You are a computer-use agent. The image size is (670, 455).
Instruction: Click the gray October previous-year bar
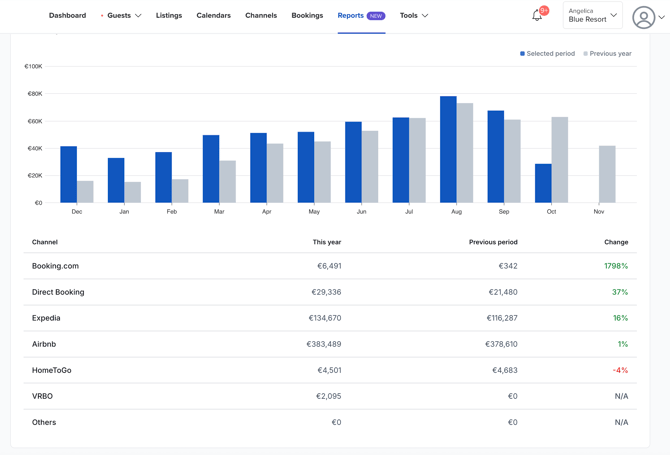pyautogui.click(x=560, y=160)
